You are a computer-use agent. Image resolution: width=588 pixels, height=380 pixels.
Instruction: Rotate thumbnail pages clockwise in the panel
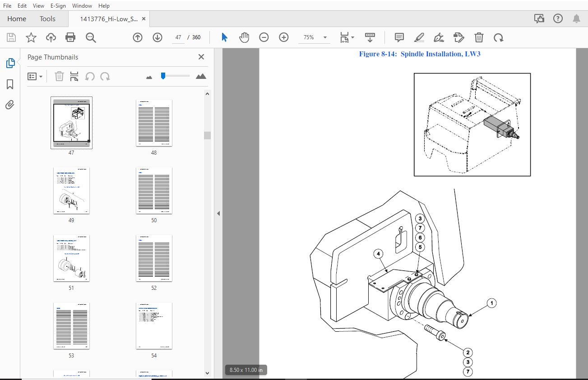click(105, 76)
